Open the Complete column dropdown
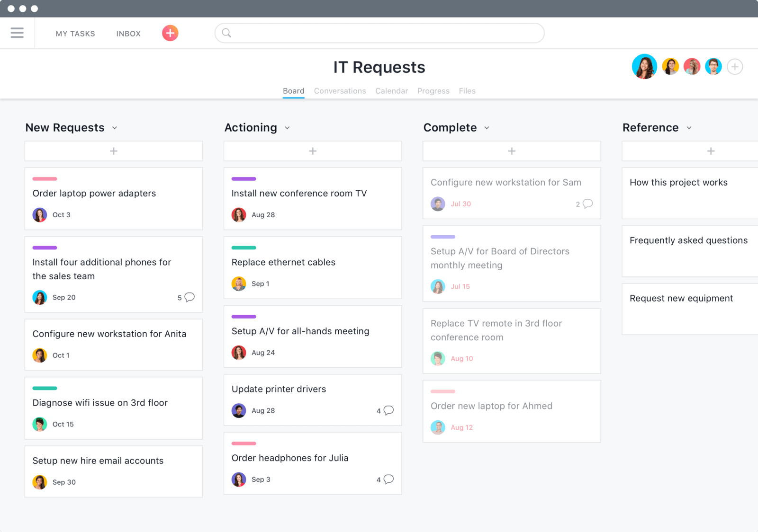This screenshot has height=532, width=758. (487, 128)
